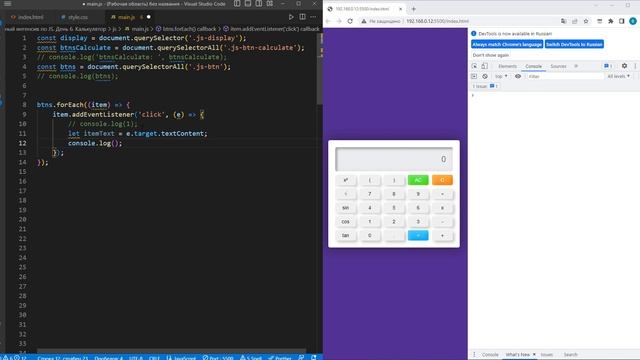Viewport: 640px width, 360px height.
Task: Close the 192.168.0.12 browser tab
Action: 400,9
